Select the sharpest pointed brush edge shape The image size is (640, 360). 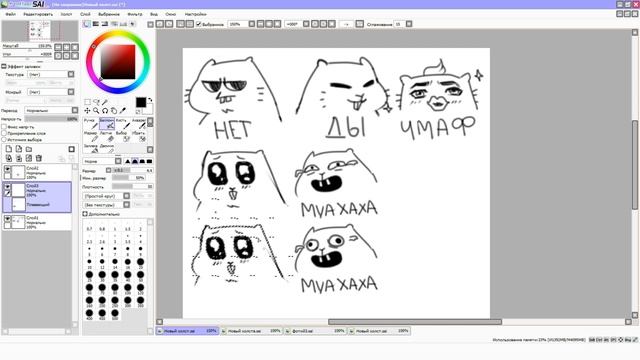pyautogui.click(x=127, y=161)
